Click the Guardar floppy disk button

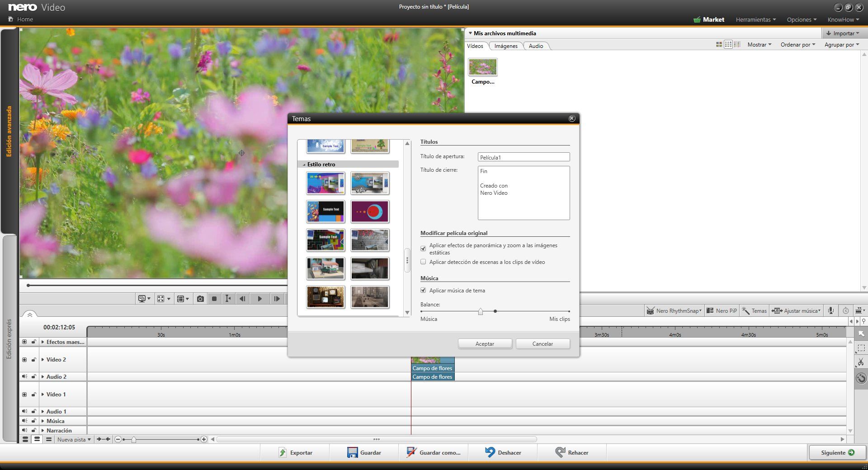coord(364,452)
